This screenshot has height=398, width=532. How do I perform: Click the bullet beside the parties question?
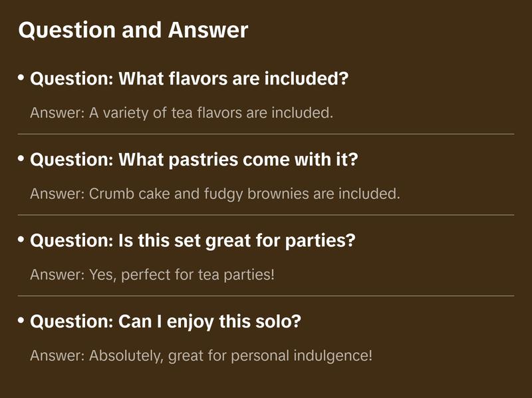21,240
